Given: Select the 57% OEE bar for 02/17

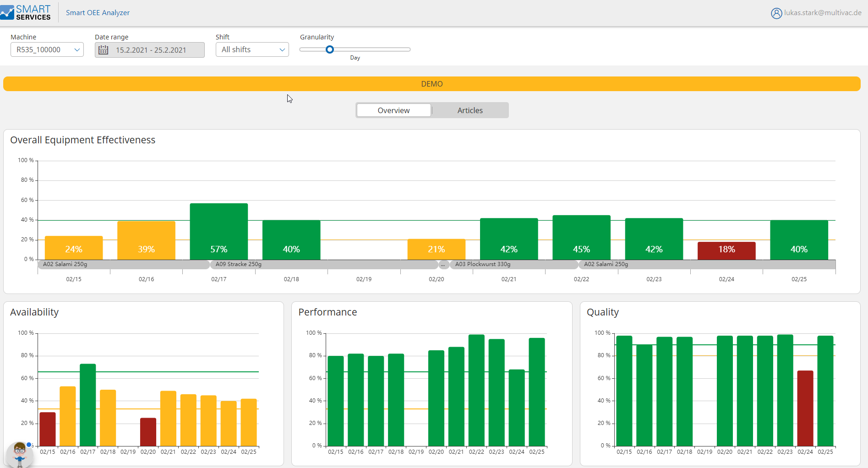Looking at the screenshot, I should pyautogui.click(x=218, y=231).
